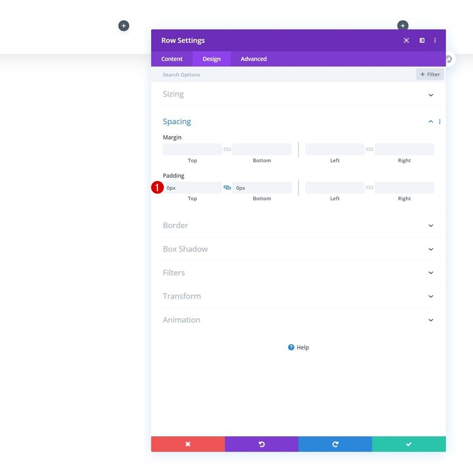Unlink Padding top and bottom values
The height and width of the screenshot is (476, 473).
coord(227,187)
